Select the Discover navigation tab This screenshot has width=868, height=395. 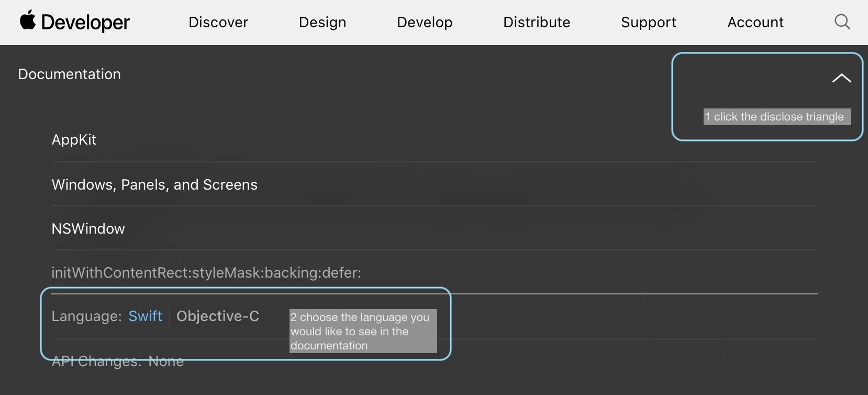pos(218,22)
